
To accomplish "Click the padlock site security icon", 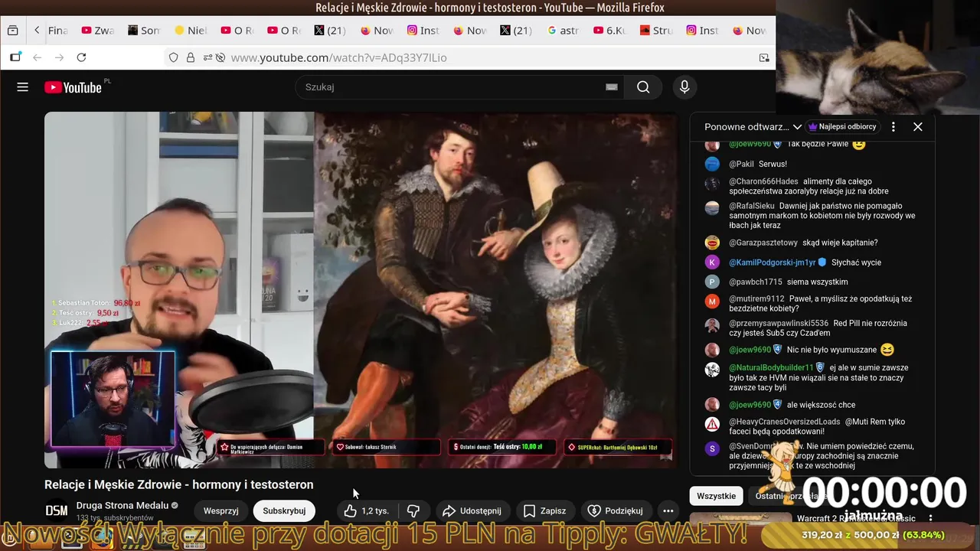I will [191, 57].
